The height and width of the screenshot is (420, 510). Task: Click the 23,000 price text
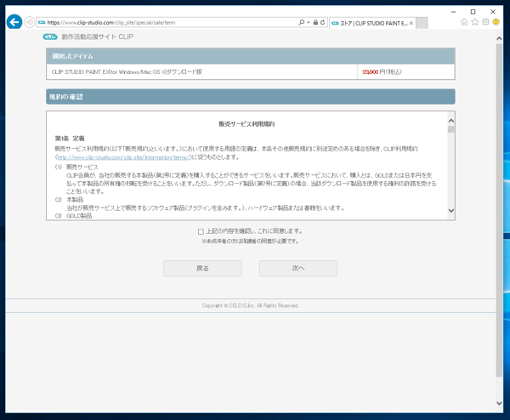370,72
